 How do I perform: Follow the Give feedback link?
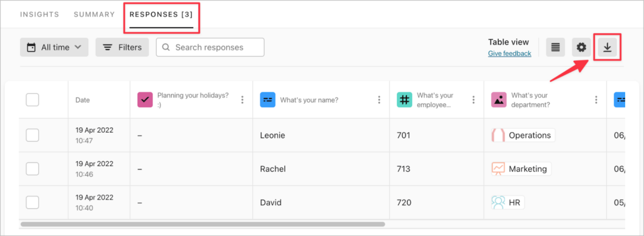click(509, 53)
